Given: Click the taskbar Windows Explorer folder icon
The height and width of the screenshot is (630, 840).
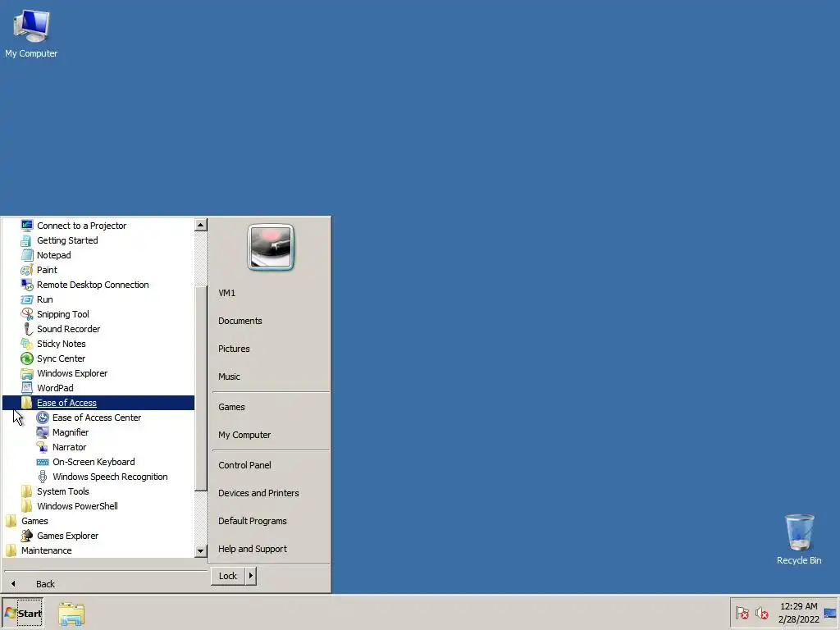Looking at the screenshot, I should [71, 614].
